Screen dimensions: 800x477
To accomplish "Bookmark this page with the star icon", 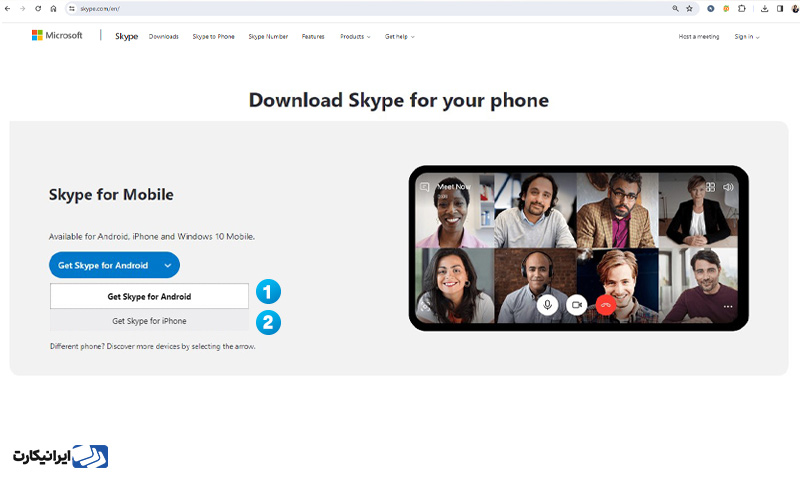I will 689,9.
